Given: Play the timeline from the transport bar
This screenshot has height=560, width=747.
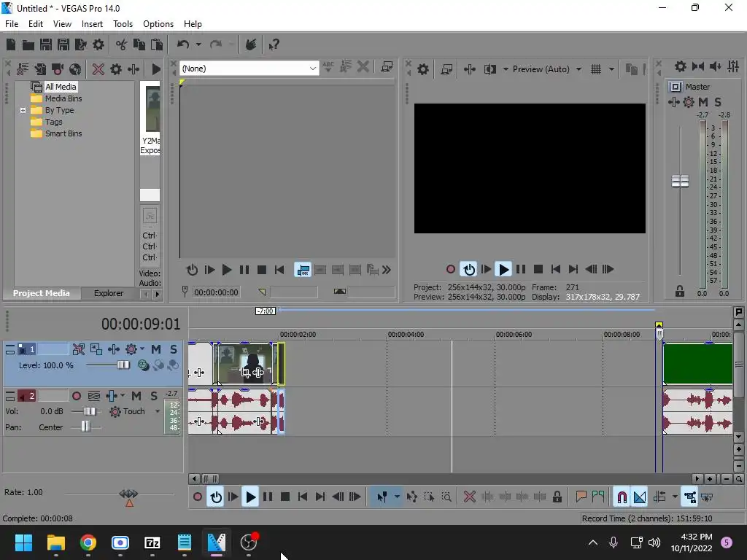Looking at the screenshot, I should (250, 497).
